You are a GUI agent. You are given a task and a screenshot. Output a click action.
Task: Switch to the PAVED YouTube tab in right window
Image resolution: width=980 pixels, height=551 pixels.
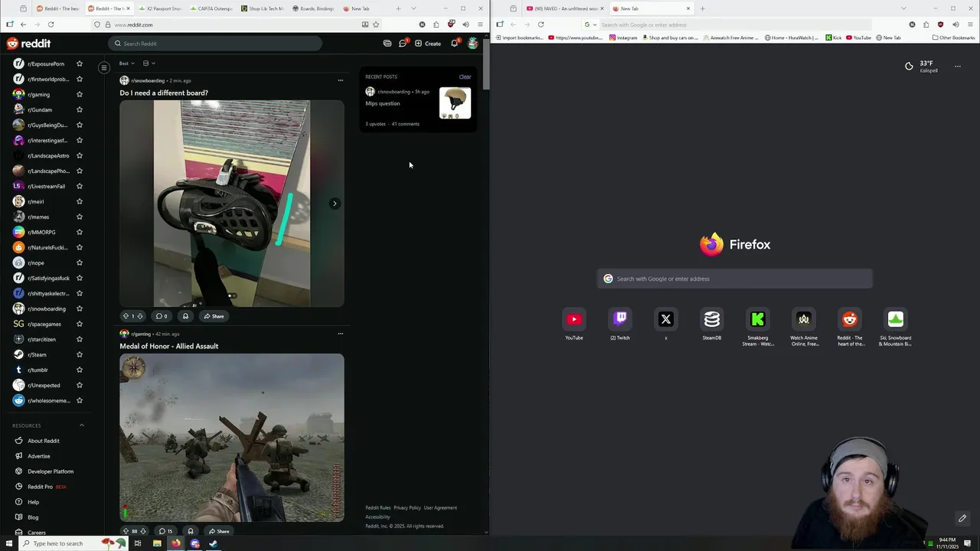(565, 8)
